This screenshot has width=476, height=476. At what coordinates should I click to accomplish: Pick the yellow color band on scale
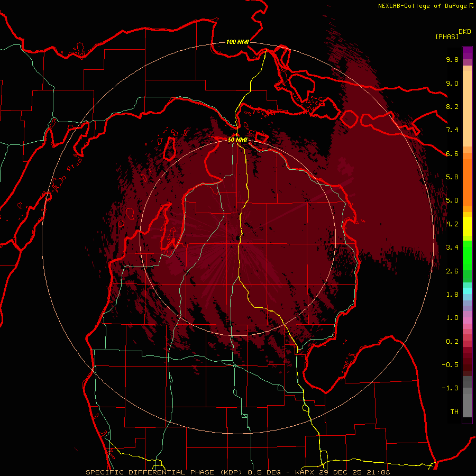(x=467, y=226)
